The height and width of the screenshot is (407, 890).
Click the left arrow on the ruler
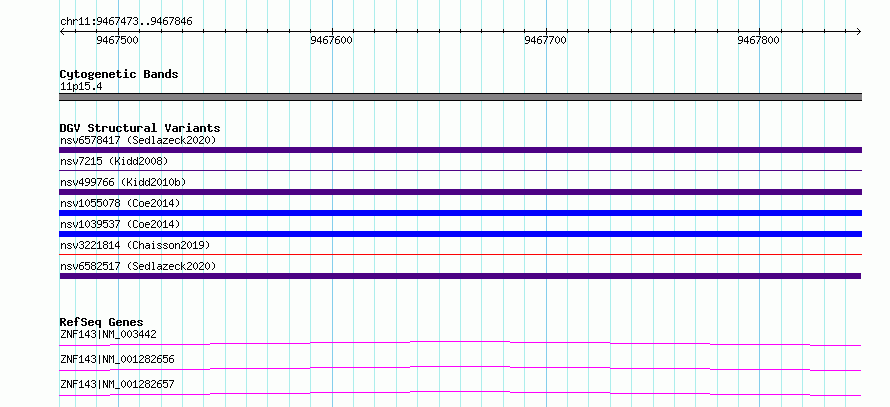point(62,31)
